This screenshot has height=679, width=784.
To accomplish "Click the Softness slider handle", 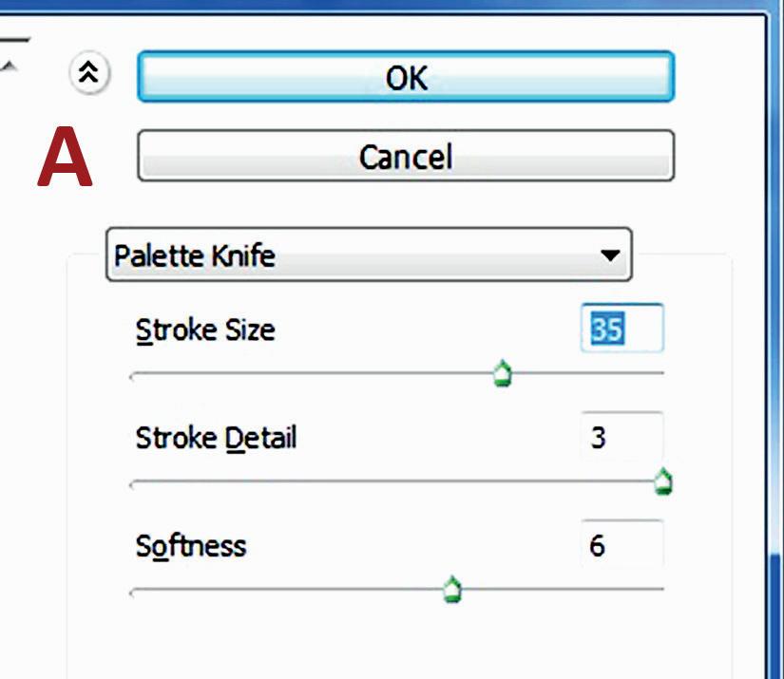I will coord(452,592).
